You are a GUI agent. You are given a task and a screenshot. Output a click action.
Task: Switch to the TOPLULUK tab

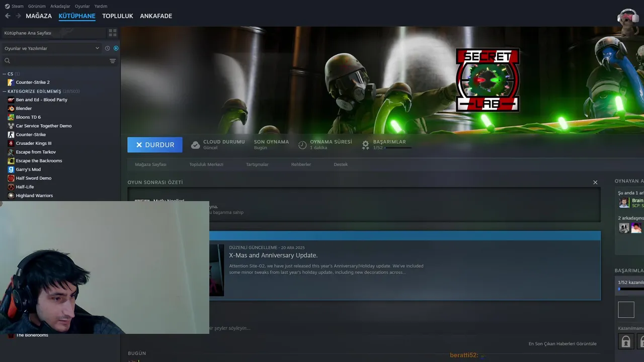pos(118,16)
